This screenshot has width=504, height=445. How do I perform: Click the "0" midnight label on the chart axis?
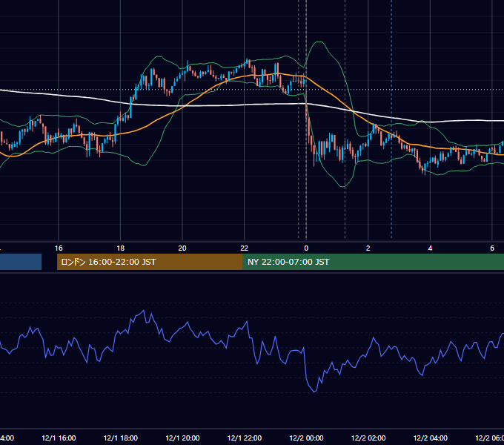click(x=306, y=248)
